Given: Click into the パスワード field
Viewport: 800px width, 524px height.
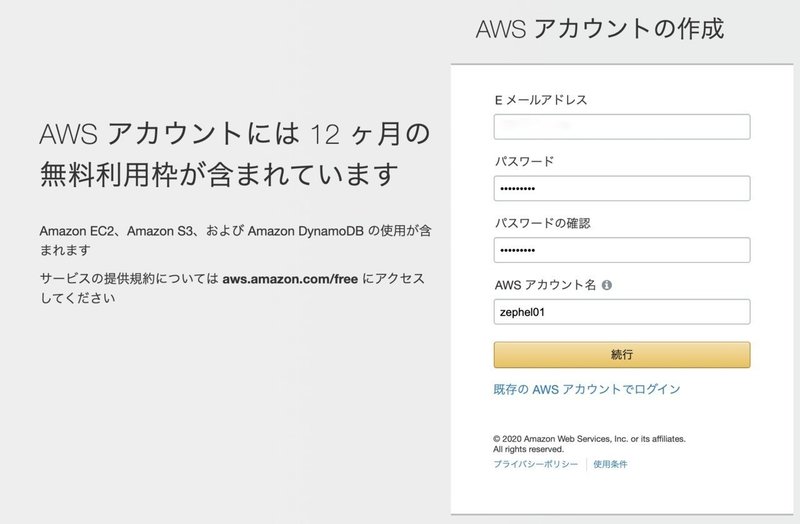Looking at the screenshot, I should (x=621, y=189).
